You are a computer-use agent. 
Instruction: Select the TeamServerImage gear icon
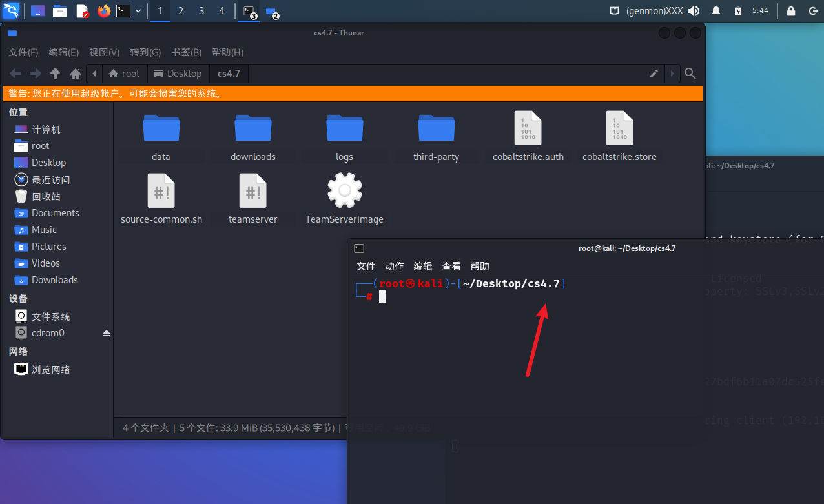(x=344, y=191)
